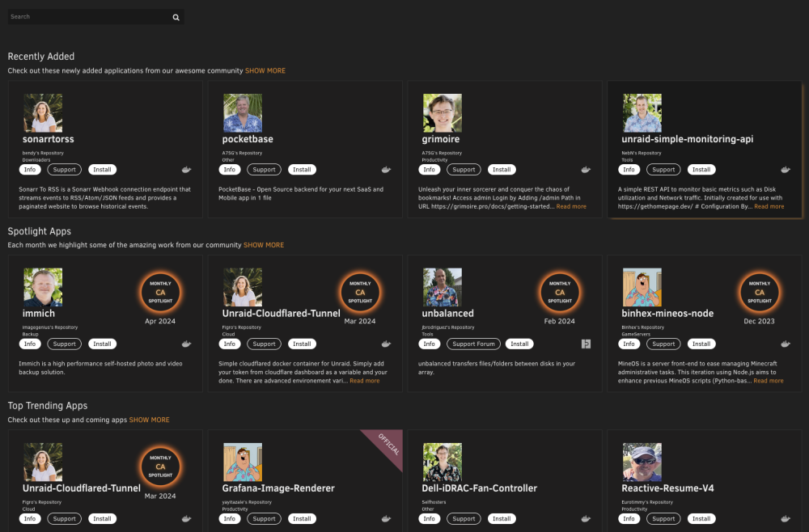The image size is (809, 532).
Task: Install unraid-simple-monitoring-api
Action: click(x=701, y=170)
